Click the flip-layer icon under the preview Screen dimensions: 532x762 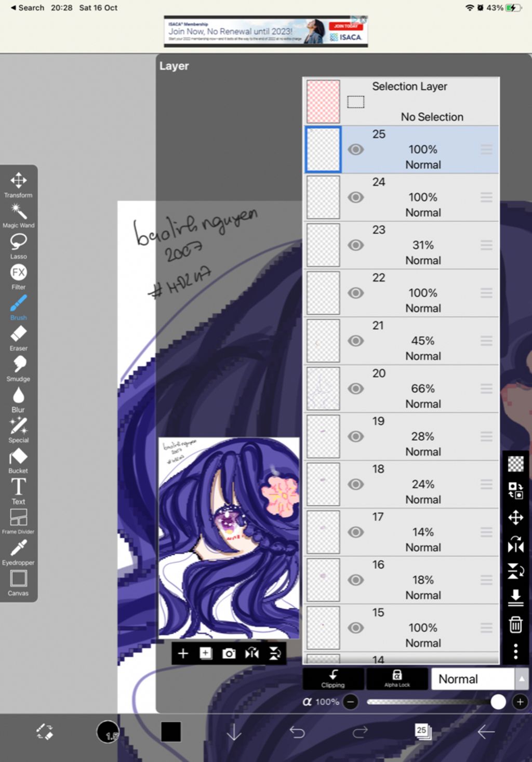pyautogui.click(x=252, y=653)
